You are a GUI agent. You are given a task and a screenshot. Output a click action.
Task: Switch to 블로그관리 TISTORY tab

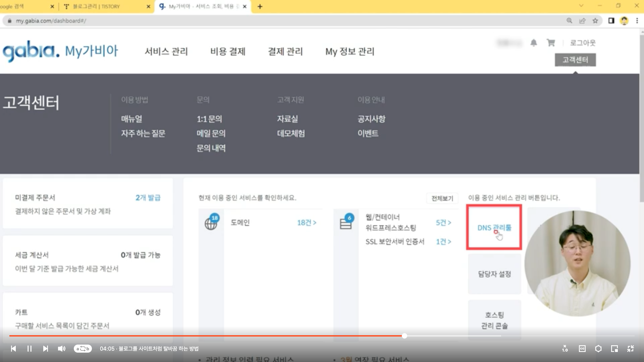(97, 6)
